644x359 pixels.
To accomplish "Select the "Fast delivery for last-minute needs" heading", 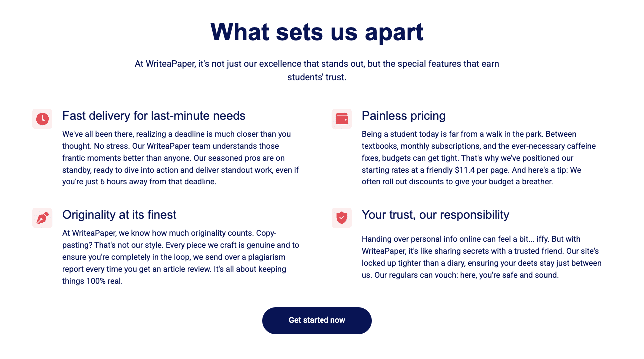I will [154, 116].
